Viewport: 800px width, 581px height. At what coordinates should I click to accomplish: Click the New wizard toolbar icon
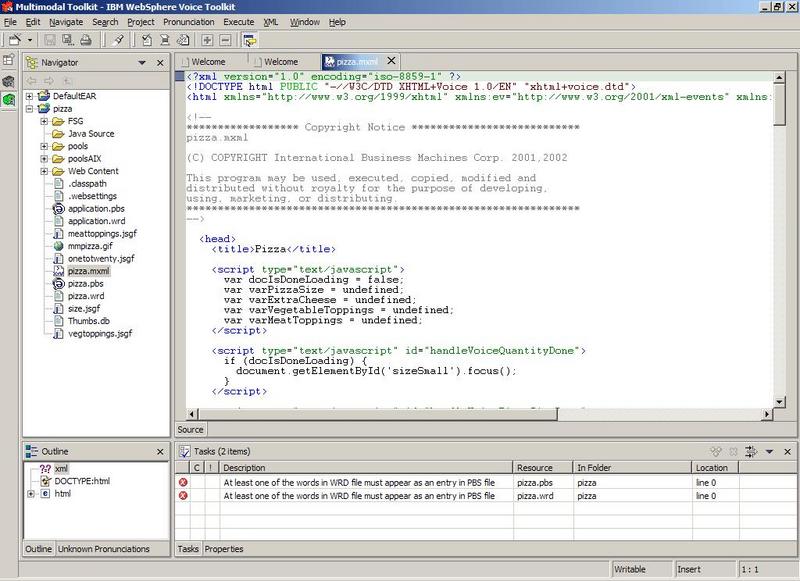pyautogui.click(x=15, y=40)
